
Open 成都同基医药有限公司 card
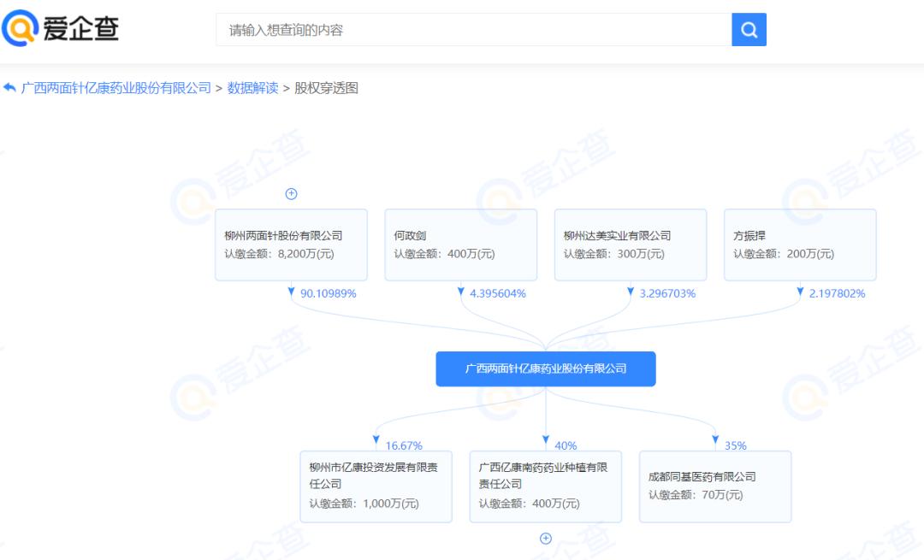[x=715, y=486]
